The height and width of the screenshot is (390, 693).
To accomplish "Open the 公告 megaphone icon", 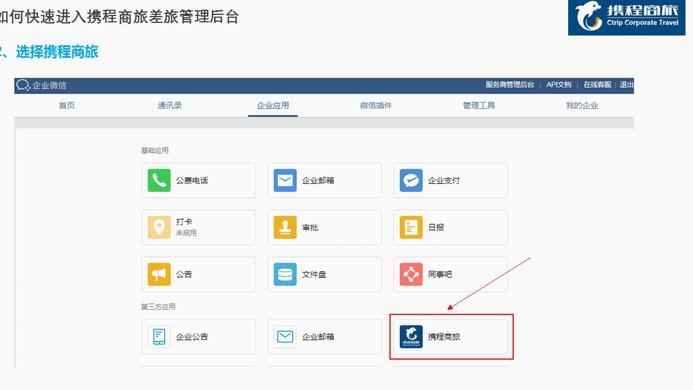I will [159, 274].
